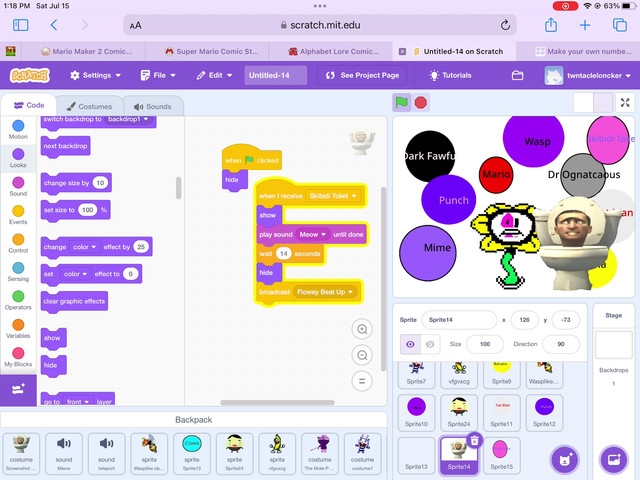Select Sprite24 thumbnail in sprite list
Viewport: 640px width, 480px height.
point(459,413)
